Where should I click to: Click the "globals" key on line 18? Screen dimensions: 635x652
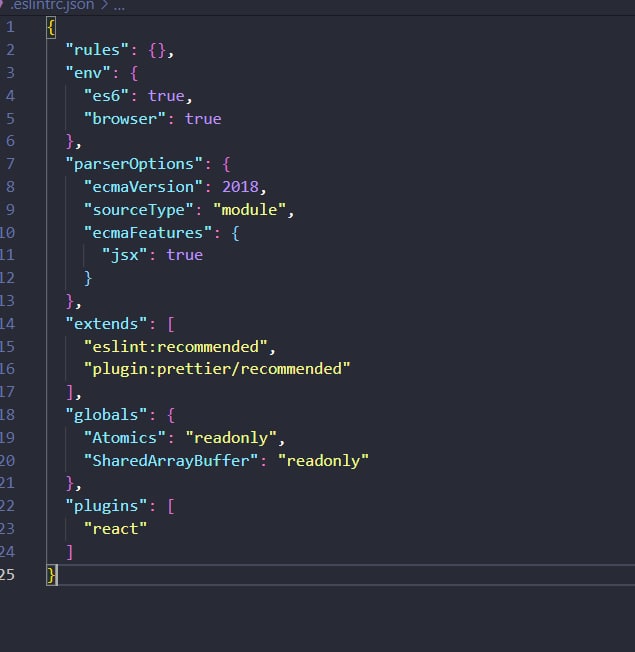tap(106, 415)
